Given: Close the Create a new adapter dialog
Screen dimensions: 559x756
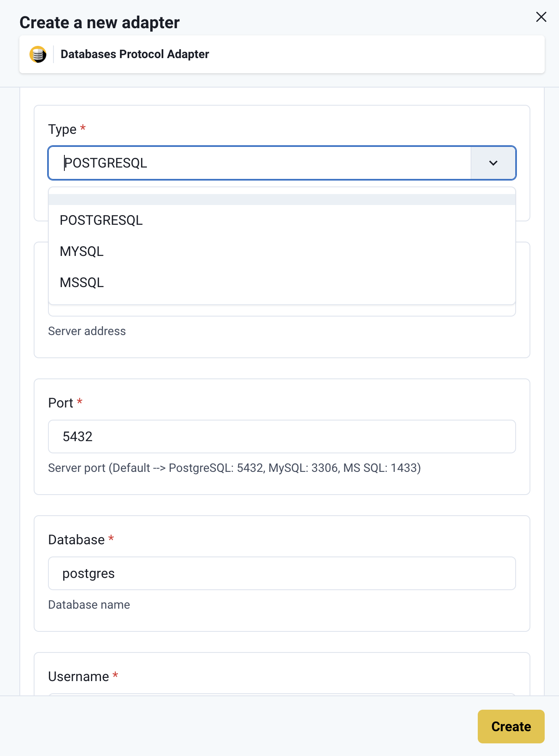Looking at the screenshot, I should [541, 17].
